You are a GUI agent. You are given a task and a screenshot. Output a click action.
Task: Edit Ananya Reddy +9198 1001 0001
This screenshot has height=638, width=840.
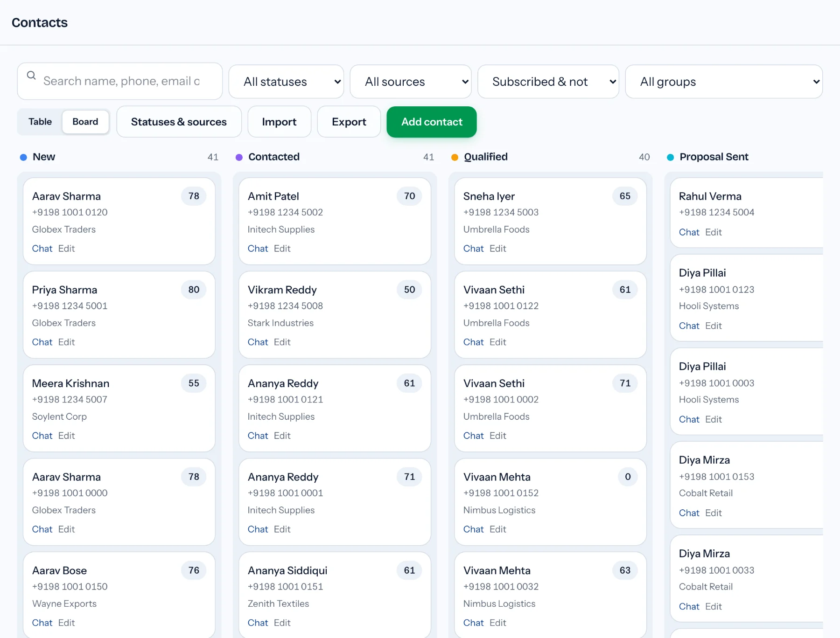point(282,529)
